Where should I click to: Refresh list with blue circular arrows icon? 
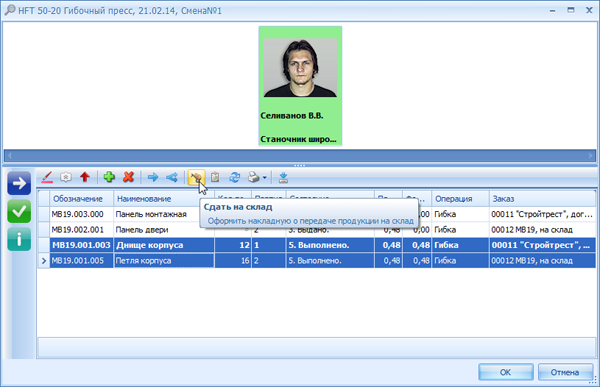(x=234, y=177)
